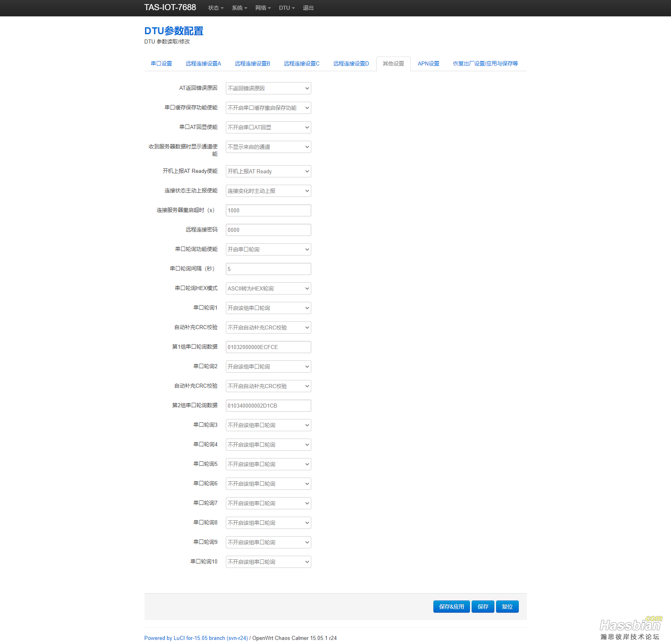Screen dimensions: 671x644
Task: Open the 串口轮询4 dropdown
Action: coord(269,445)
